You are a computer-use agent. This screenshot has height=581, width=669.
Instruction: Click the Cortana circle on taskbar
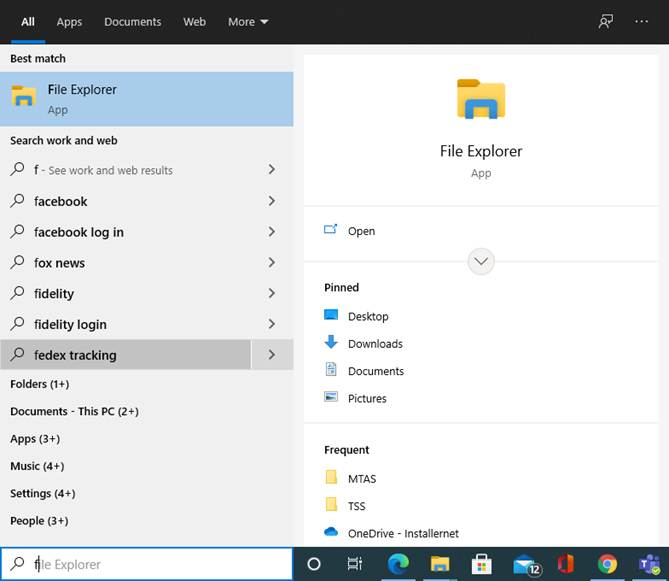point(314,564)
